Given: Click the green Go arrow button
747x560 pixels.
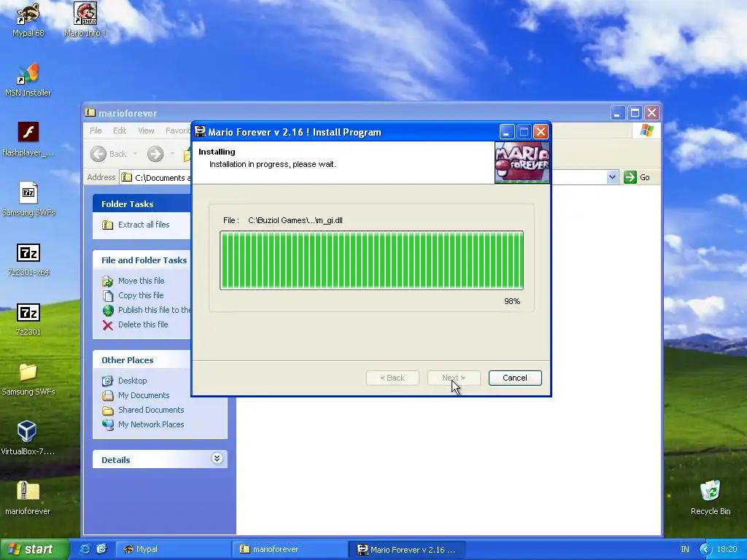Looking at the screenshot, I should (x=630, y=177).
